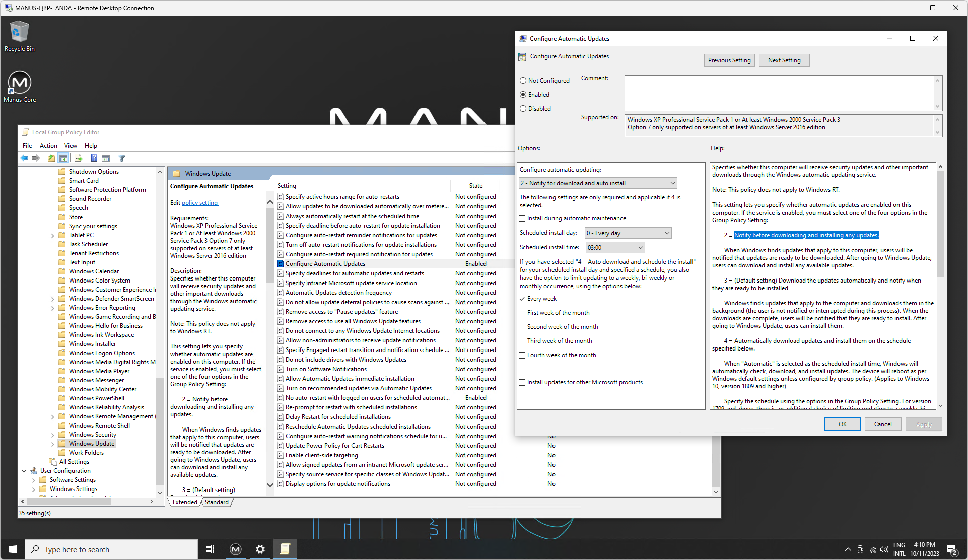Open the Action menu

tap(48, 146)
